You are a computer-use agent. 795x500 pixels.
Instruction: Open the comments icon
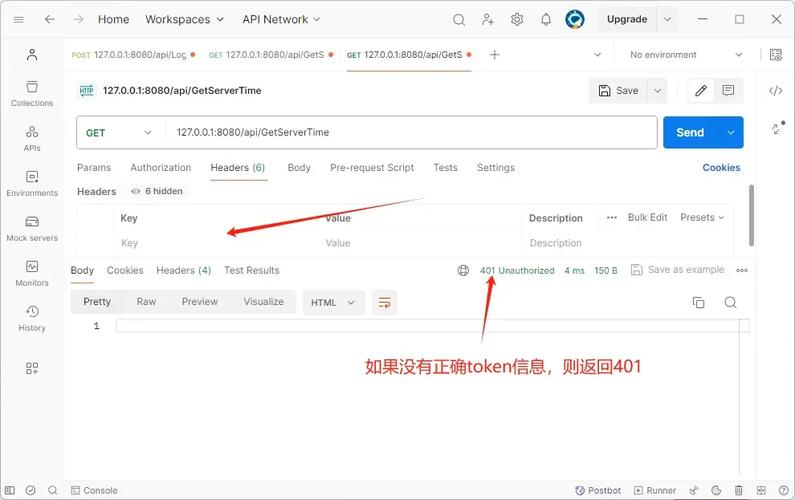click(x=729, y=91)
